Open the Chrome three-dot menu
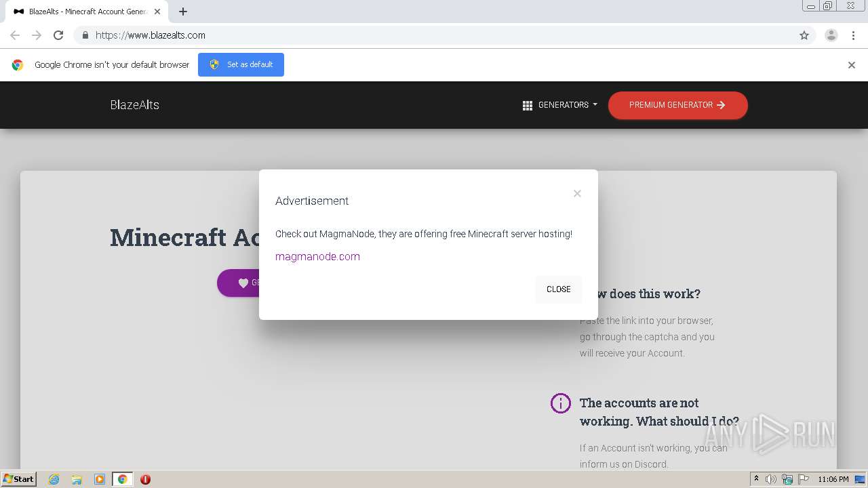Screen dimensions: 868x488 click(853, 35)
